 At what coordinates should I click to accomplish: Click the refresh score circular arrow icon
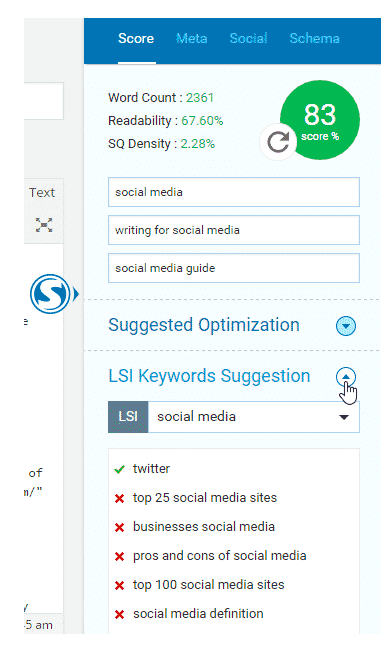278,142
